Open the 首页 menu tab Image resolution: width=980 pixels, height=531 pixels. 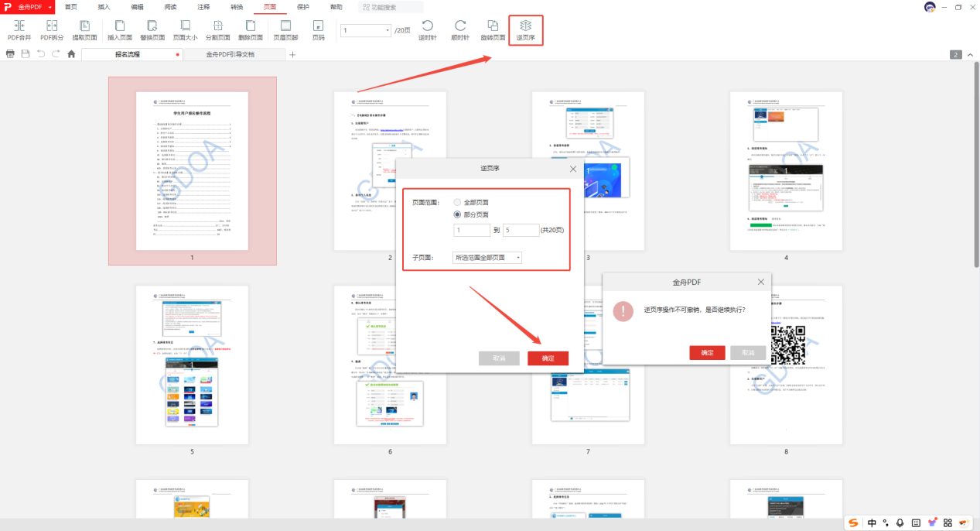pos(71,6)
